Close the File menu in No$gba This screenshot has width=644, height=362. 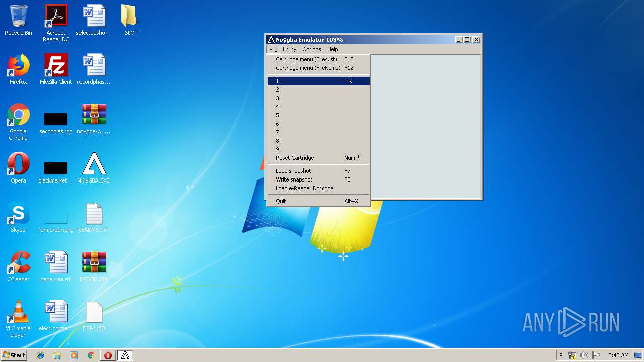[273, 49]
